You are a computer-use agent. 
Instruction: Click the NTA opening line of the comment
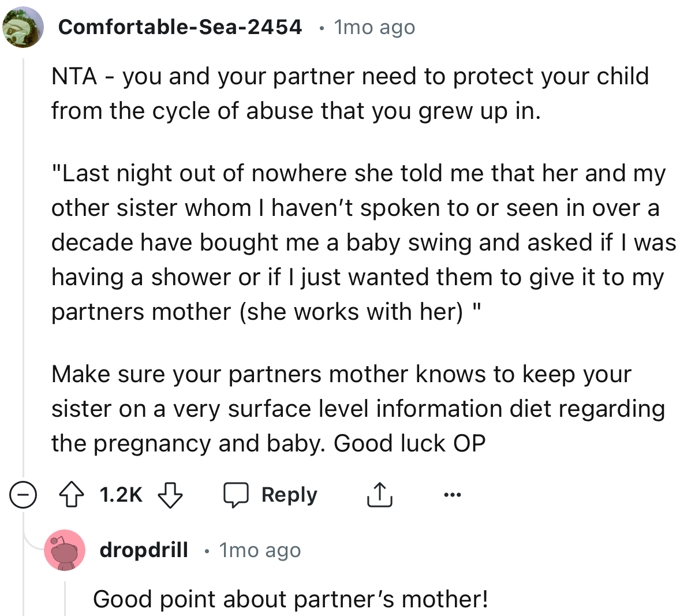click(346, 92)
